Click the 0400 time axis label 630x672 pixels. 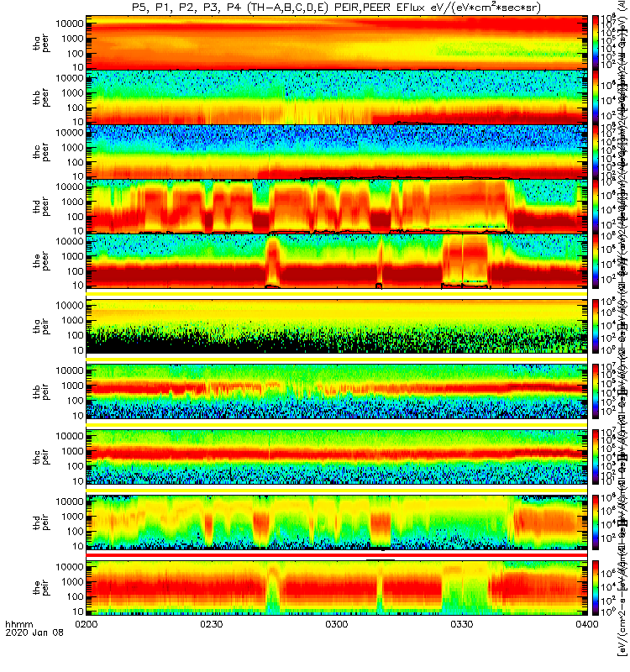click(586, 624)
